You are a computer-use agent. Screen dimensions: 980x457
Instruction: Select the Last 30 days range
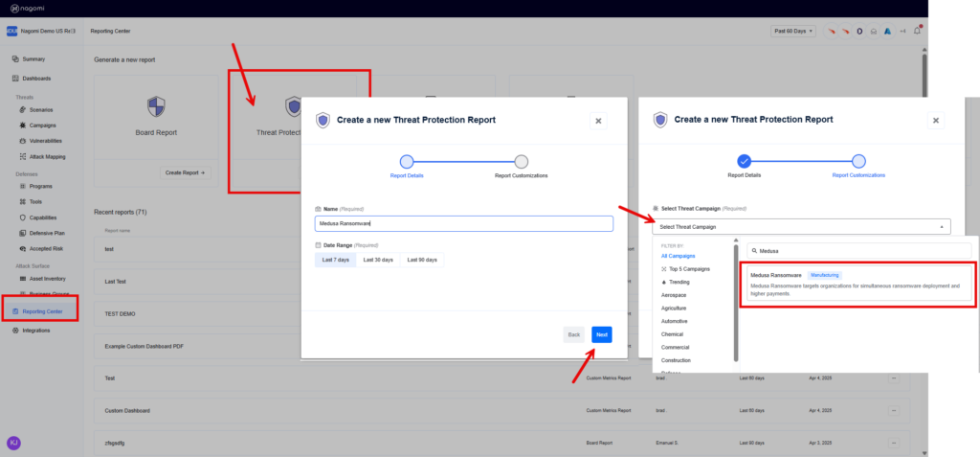tap(378, 260)
